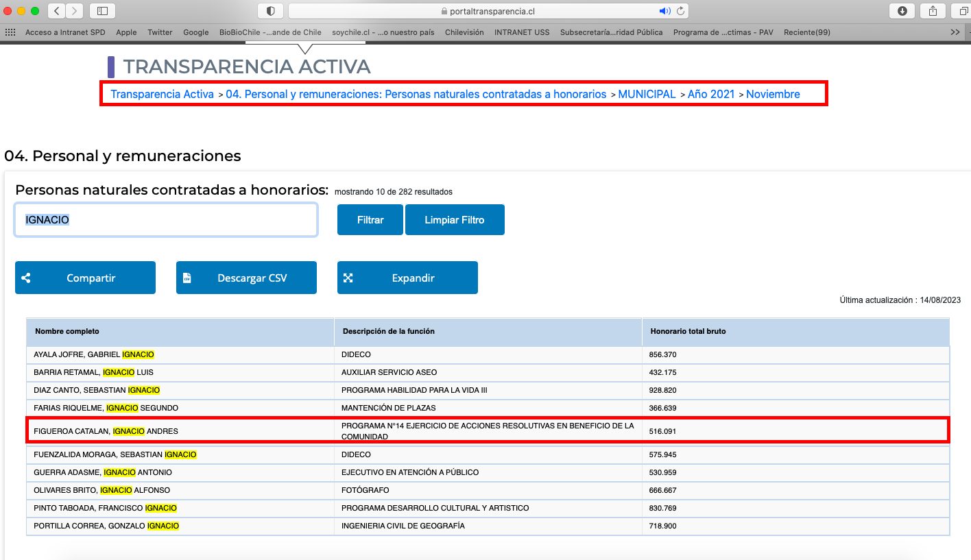Select GUERRA ADASME, IGNACIO ANTONIO row
The width and height of the screenshot is (971, 560).
(x=488, y=473)
